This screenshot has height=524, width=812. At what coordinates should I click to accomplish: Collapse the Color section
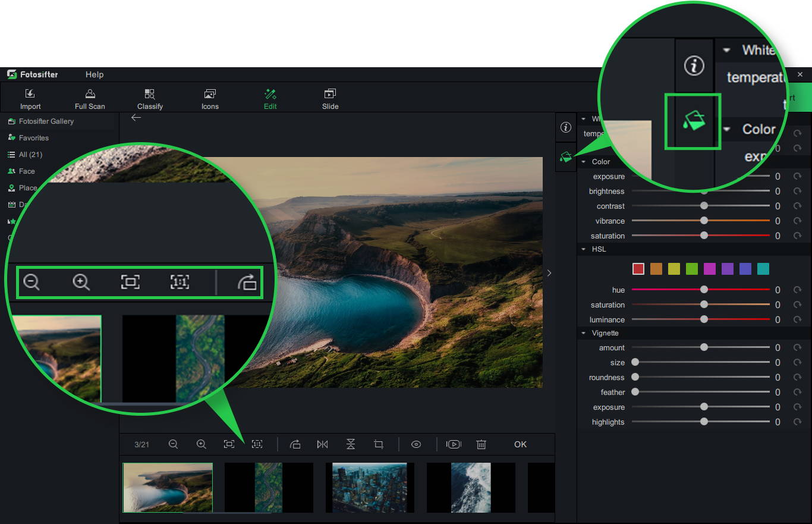(584, 162)
